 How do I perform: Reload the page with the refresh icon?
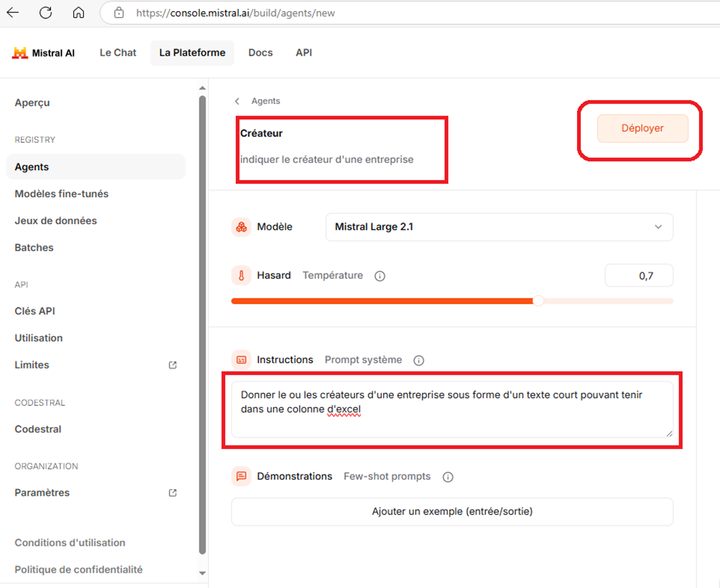point(46,13)
